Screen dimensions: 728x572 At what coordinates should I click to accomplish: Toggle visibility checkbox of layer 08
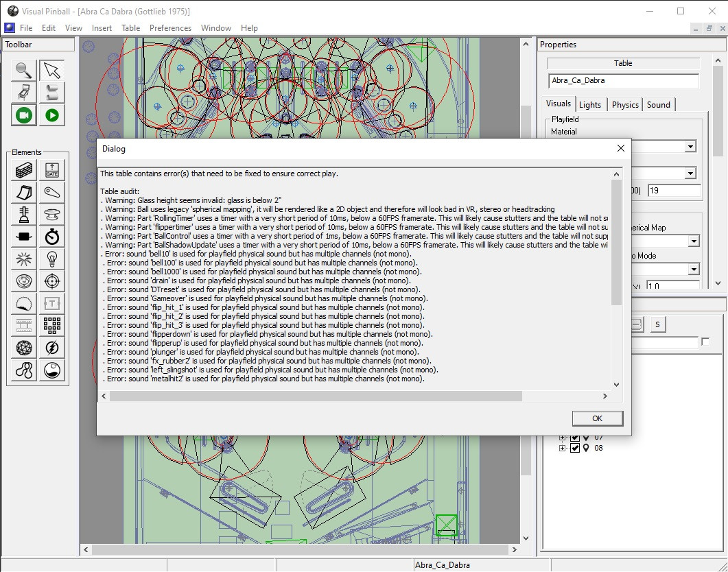(575, 448)
